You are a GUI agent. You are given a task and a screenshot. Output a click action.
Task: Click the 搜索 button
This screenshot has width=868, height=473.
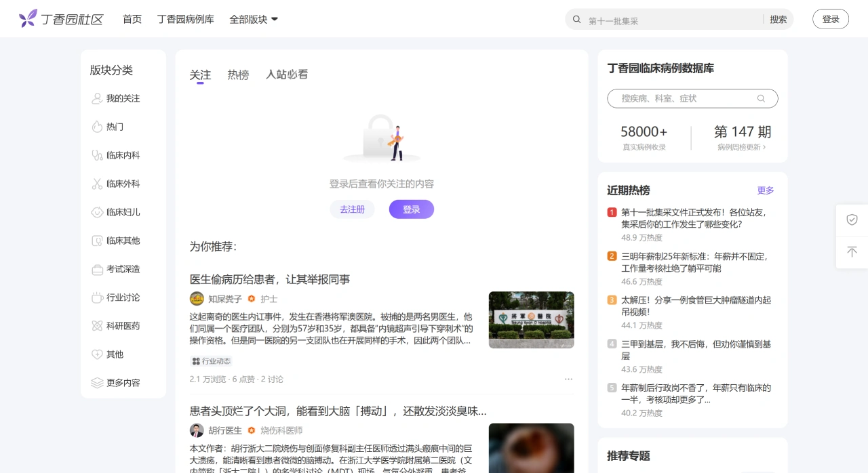click(x=778, y=19)
